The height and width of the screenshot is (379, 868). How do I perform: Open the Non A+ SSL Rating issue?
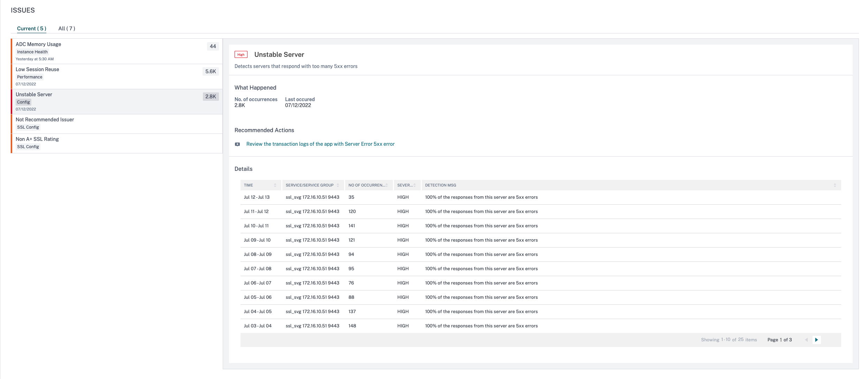(37, 139)
